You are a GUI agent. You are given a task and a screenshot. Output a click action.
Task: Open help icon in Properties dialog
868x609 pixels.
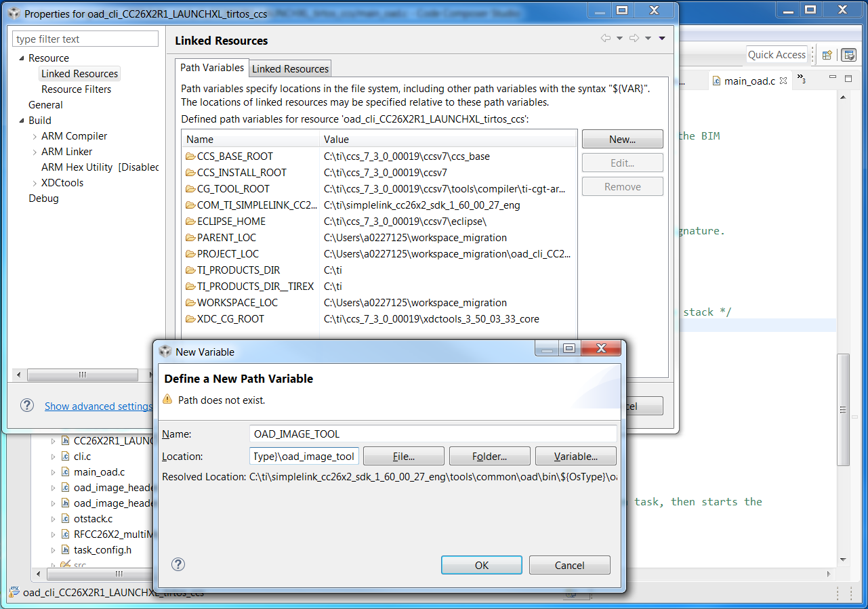27,405
